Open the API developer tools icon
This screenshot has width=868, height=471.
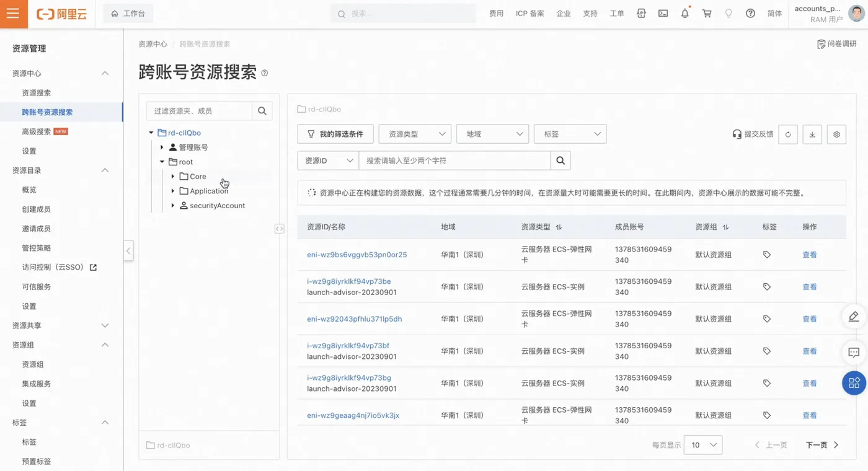pos(641,13)
